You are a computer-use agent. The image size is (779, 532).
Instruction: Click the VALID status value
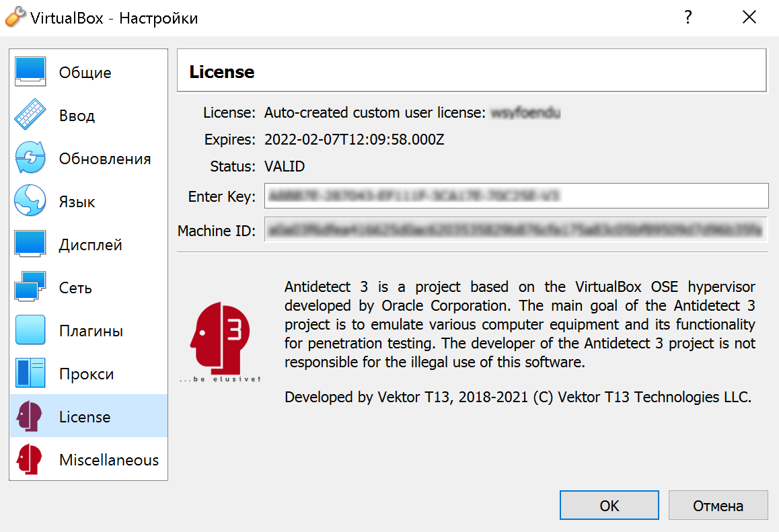pyautogui.click(x=285, y=166)
